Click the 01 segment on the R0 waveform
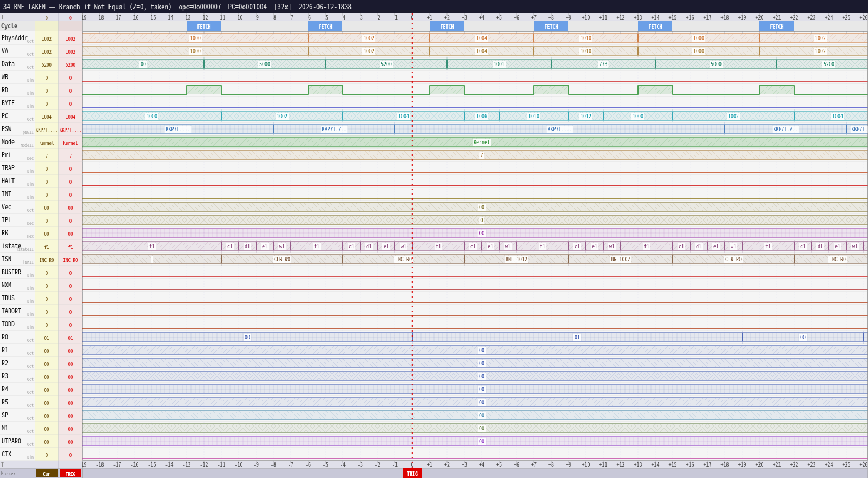This screenshot has width=868, height=478. [x=577, y=338]
